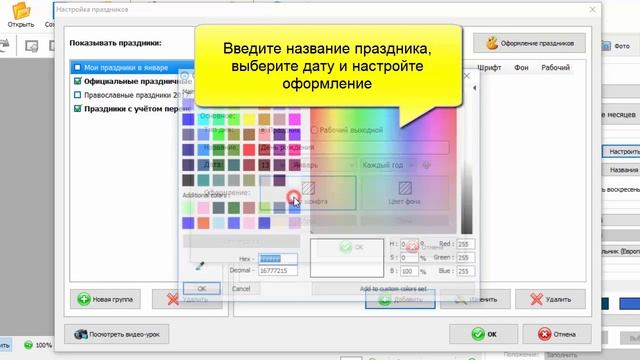Pick the orange swatch in Additional colors
This screenshot has height=360, width=640.
click(203, 223)
